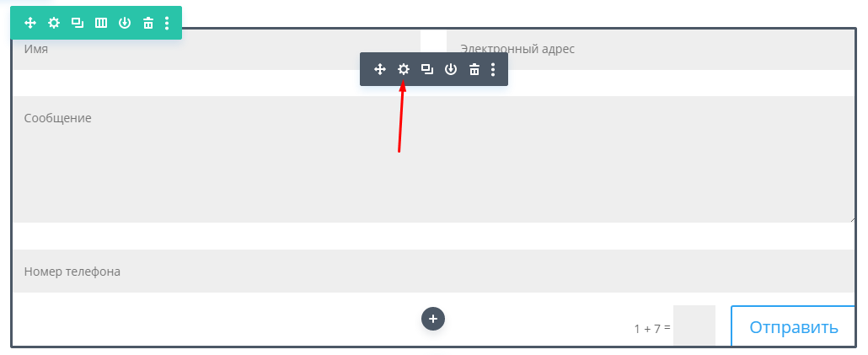Open more options in dark module toolbar
868x355 pixels.
coord(493,69)
